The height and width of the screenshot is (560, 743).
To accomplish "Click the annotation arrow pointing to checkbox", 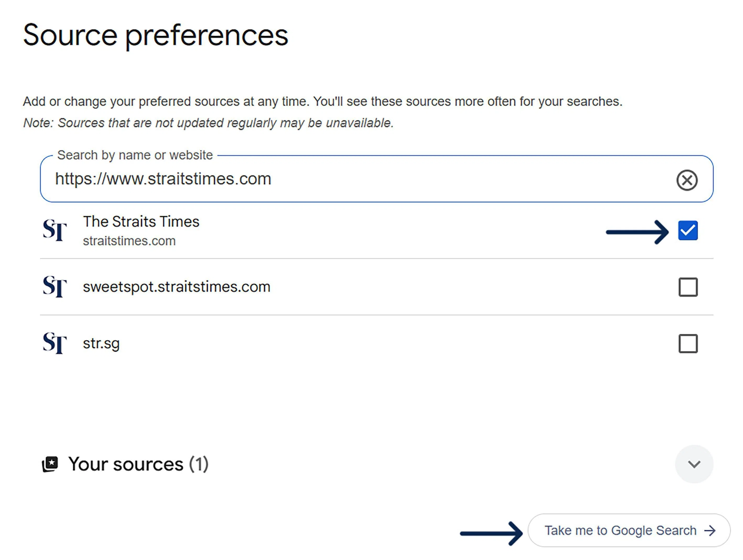I will 637,232.
